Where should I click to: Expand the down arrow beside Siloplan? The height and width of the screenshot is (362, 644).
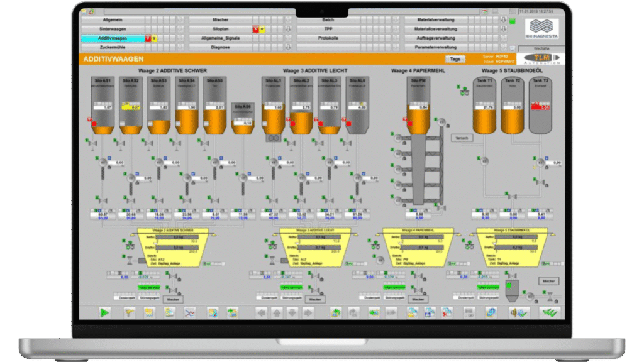click(x=288, y=29)
